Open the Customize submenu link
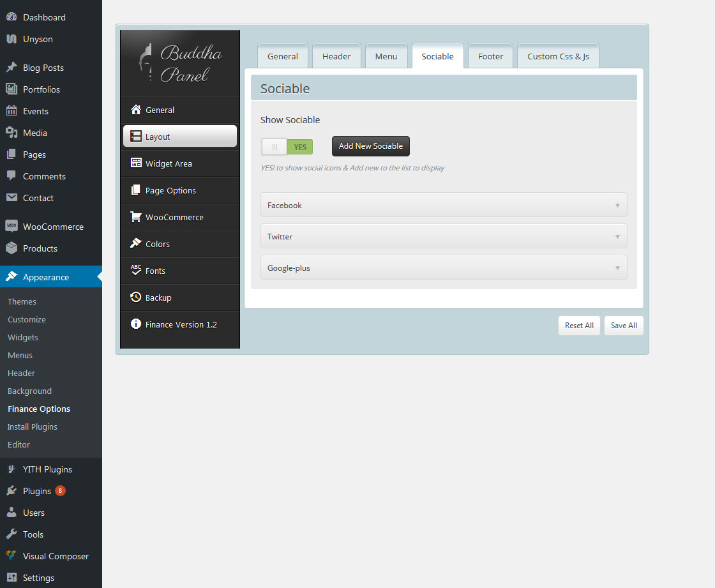Screen dimensions: 715x588 point(26,319)
